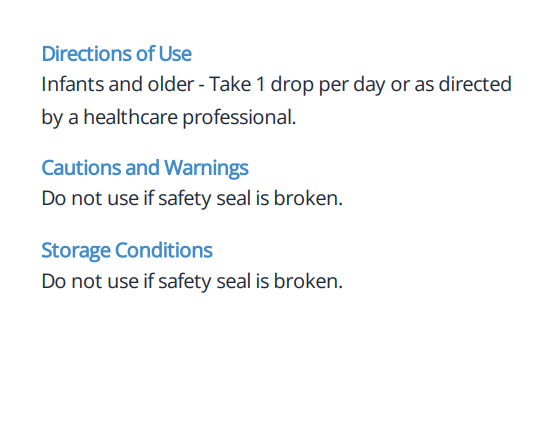Click the word 'professional.' in directions paragraph

point(239,118)
